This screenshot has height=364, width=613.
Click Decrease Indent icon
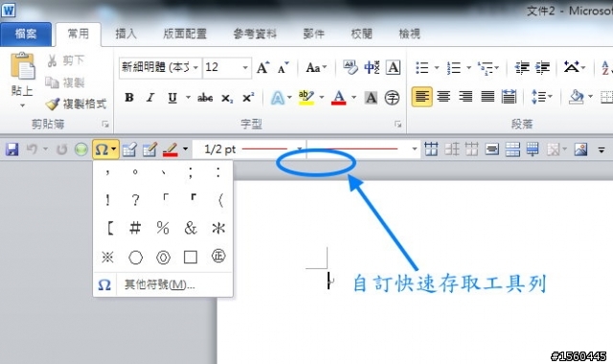pos(521,68)
